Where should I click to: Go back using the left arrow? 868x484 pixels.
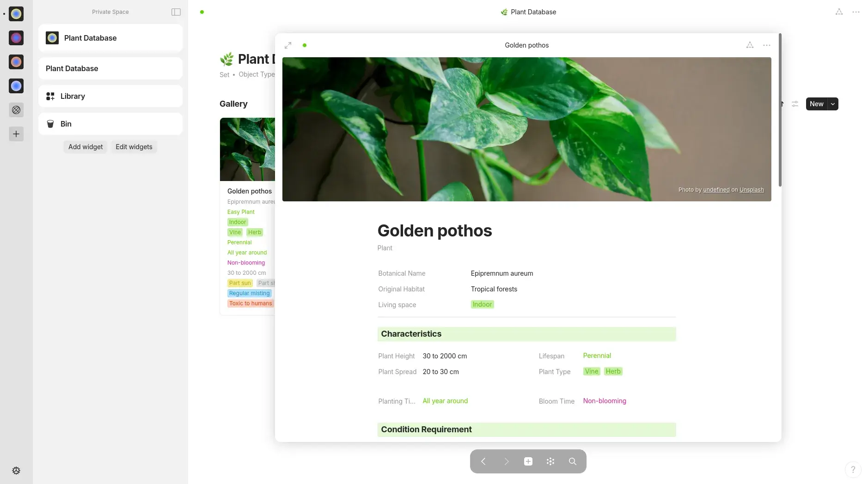483,461
